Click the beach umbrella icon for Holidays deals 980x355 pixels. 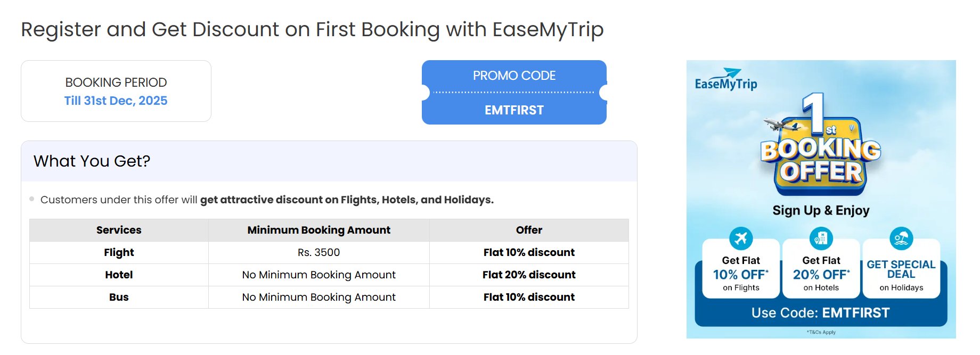point(901,237)
